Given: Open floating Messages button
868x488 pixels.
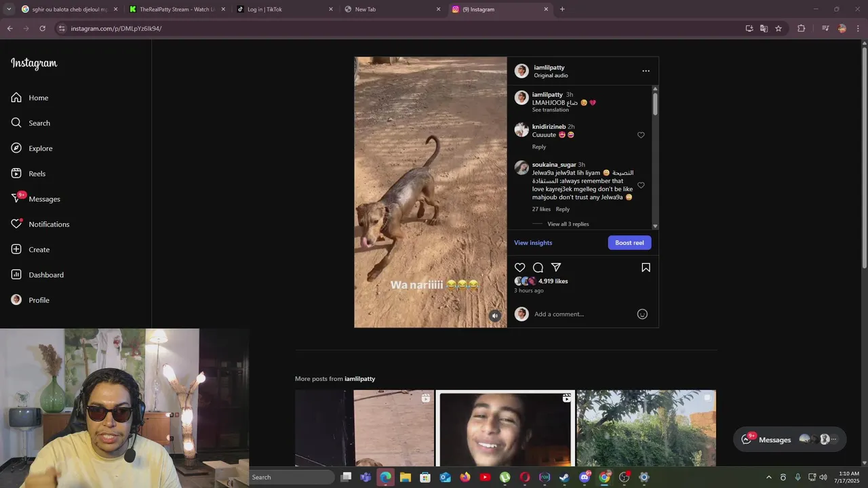Looking at the screenshot, I should click(x=790, y=439).
